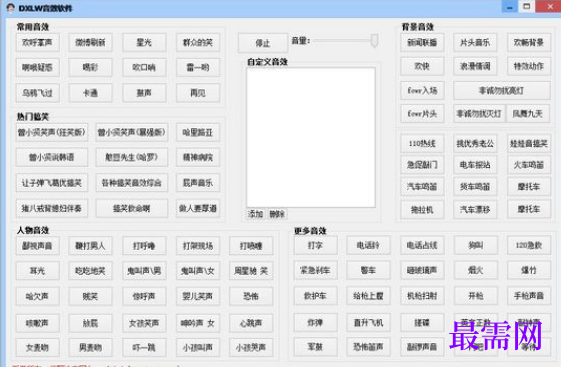Play the 欢呼掌声 applause effect

coord(37,43)
